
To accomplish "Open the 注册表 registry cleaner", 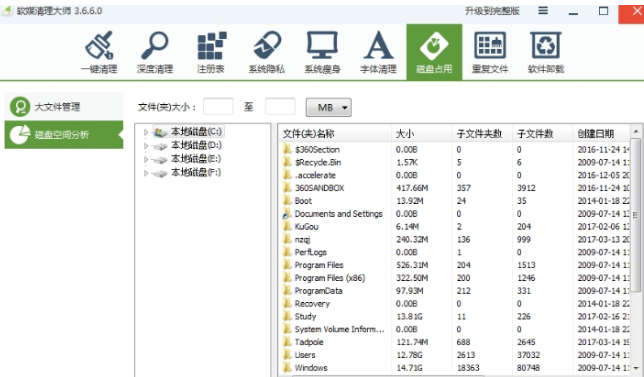I will click(211, 52).
